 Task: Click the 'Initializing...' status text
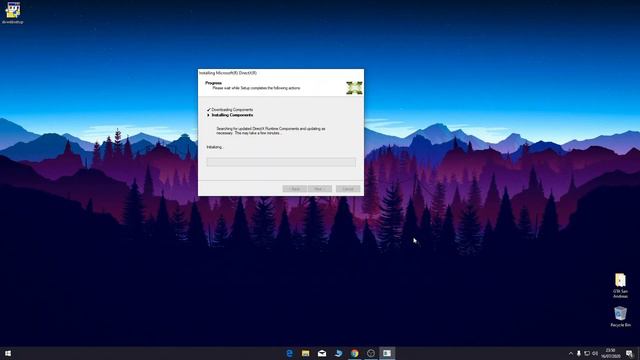[215, 147]
